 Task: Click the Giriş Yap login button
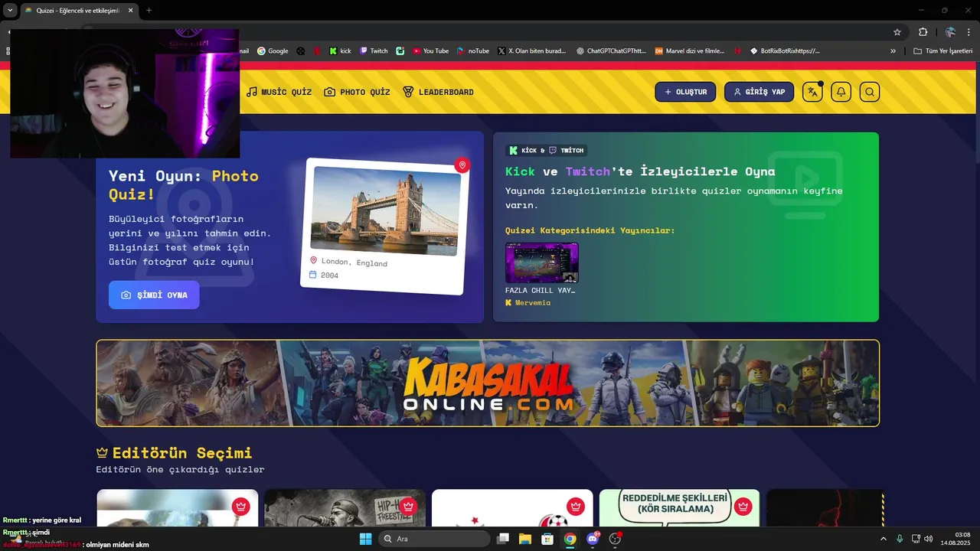point(759,92)
